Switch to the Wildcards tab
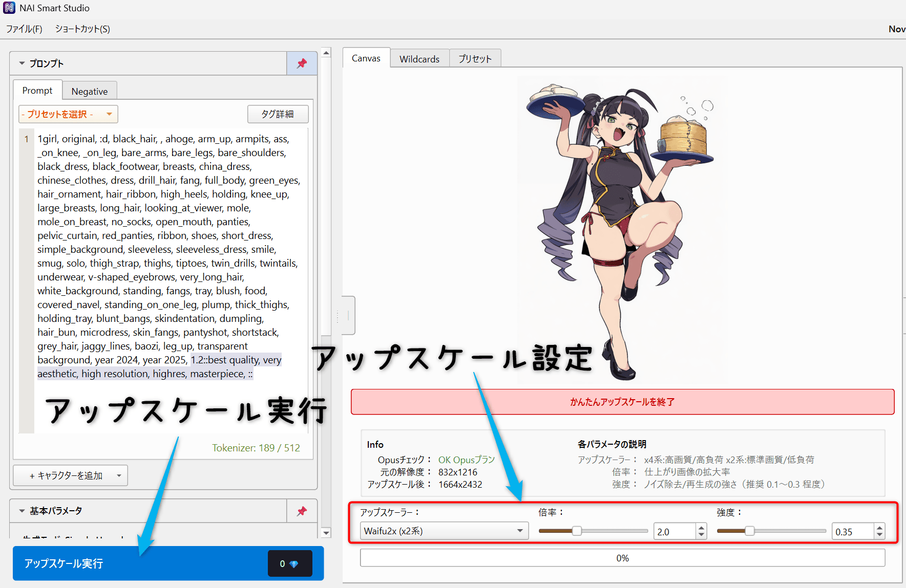Image resolution: width=906 pixels, height=588 pixels. pyautogui.click(x=419, y=58)
